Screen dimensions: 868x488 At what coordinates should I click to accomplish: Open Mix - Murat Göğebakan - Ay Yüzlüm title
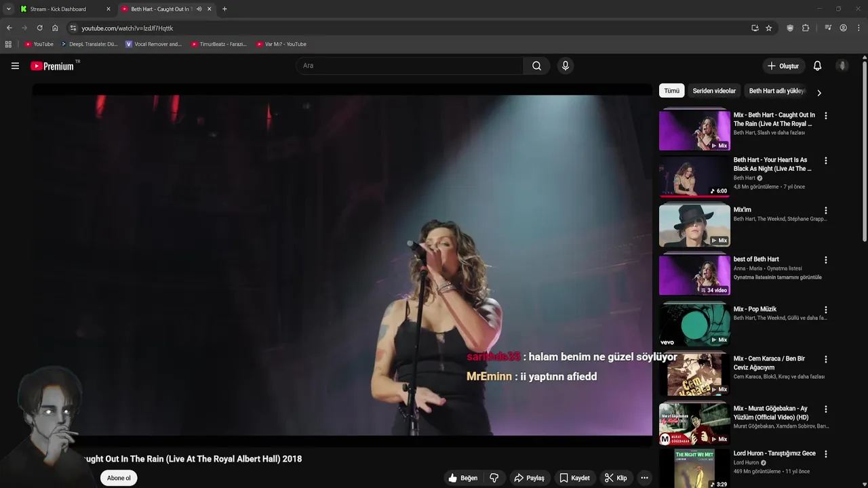point(771,413)
